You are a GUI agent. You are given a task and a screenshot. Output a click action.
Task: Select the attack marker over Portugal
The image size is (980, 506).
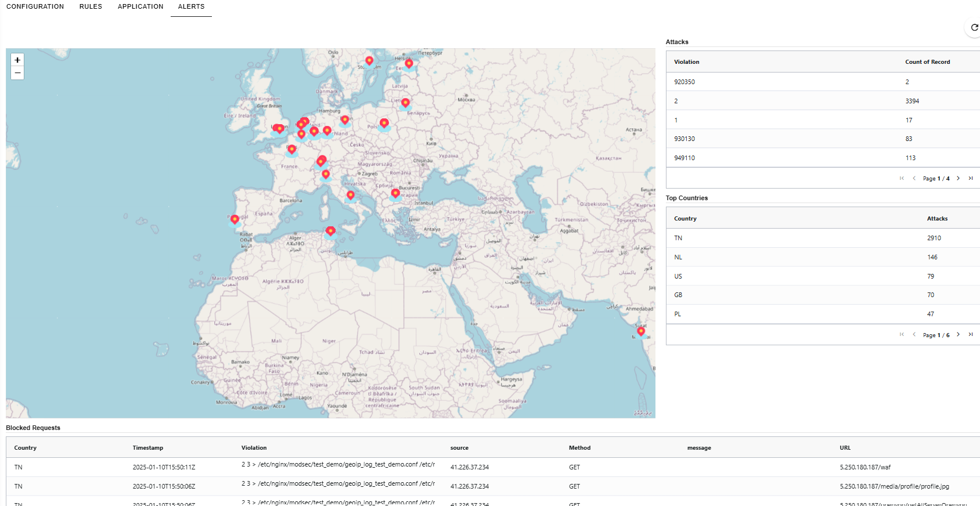(x=235, y=220)
